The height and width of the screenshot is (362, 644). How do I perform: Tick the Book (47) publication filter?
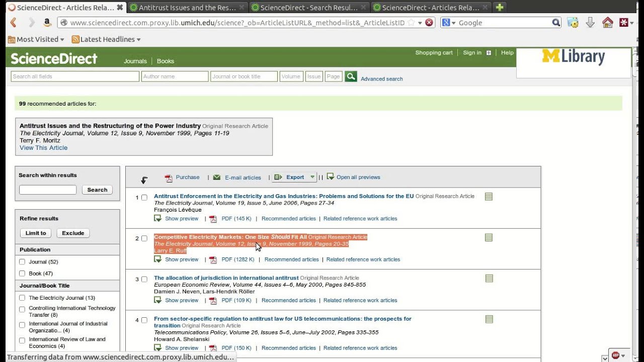(22, 274)
